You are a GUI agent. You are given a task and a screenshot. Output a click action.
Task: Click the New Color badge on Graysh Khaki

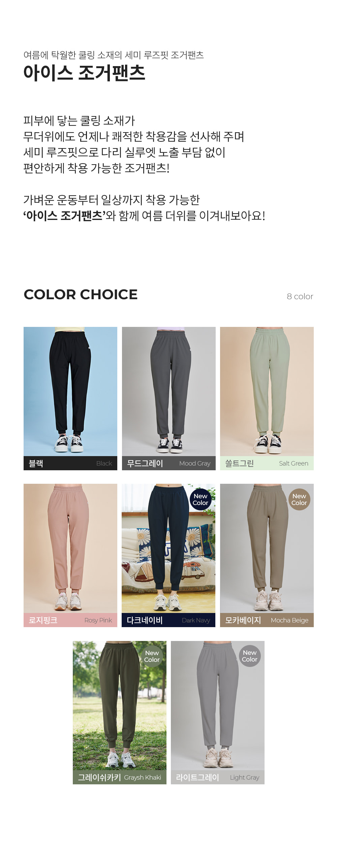[152, 656]
